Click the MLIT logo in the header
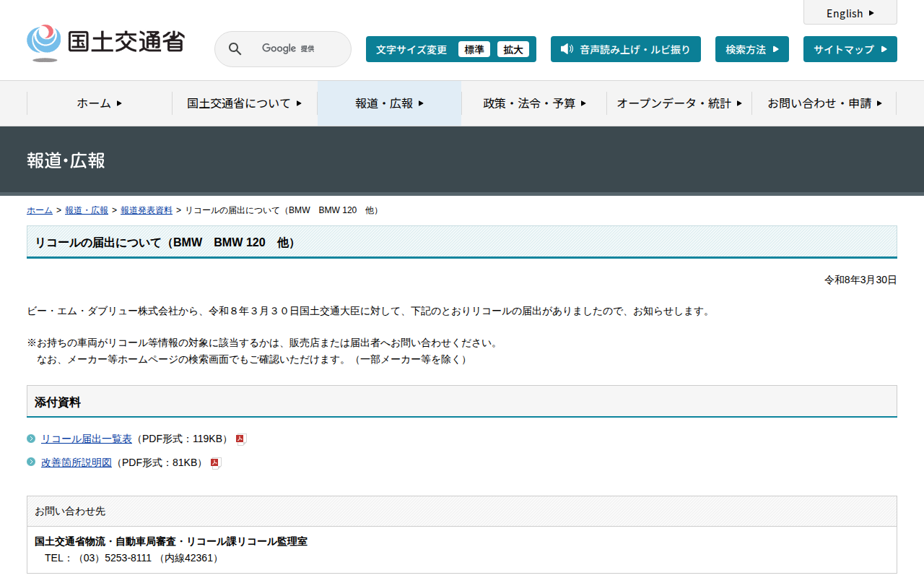924x578 pixels. coord(105,43)
